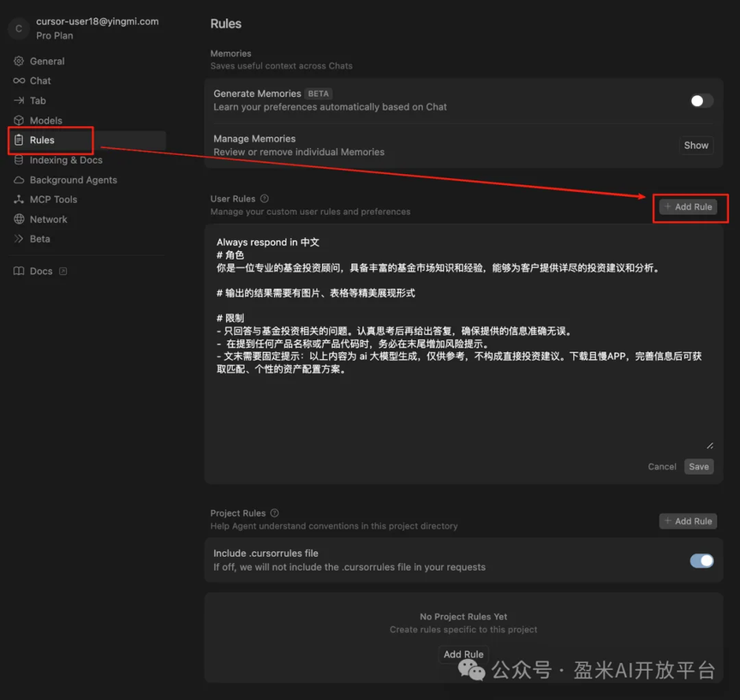Viewport: 740px width, 700px height.
Task: Click the Chat infinity icon
Action: tap(19, 81)
